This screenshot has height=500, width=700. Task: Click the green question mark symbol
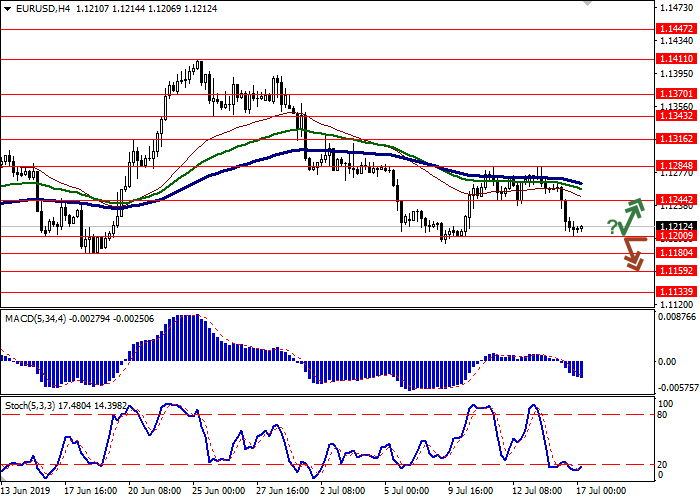(611, 227)
